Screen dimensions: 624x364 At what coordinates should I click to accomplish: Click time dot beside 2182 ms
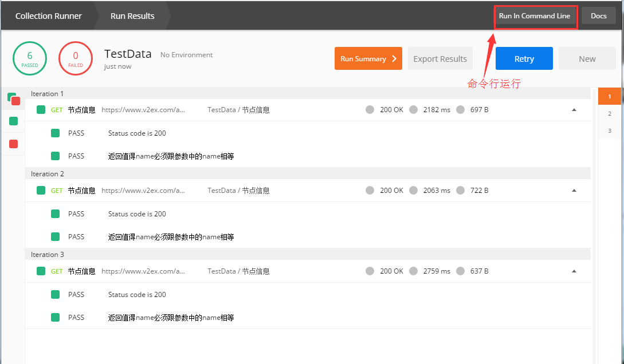pos(414,110)
